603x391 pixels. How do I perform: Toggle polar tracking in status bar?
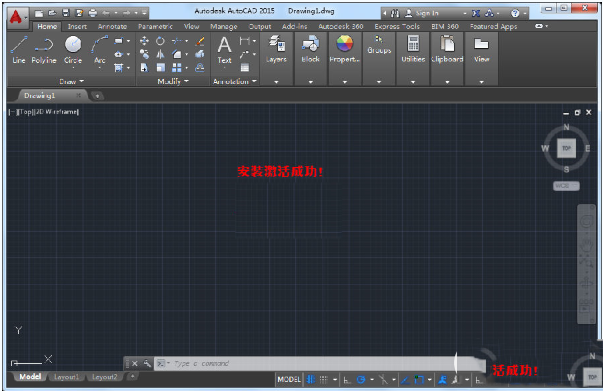click(360, 380)
